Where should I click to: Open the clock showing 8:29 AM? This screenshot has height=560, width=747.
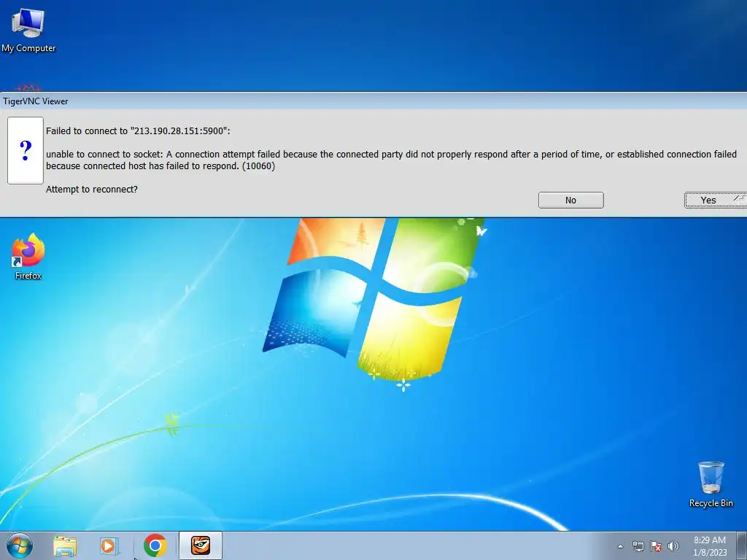point(710,546)
